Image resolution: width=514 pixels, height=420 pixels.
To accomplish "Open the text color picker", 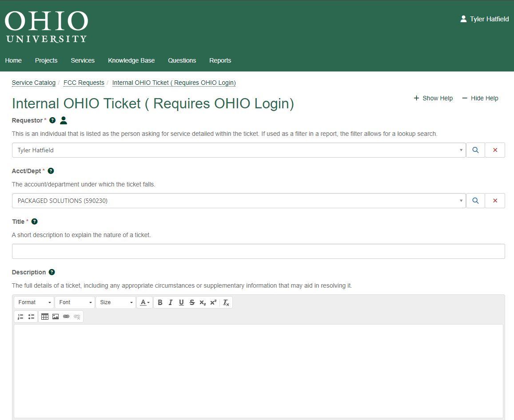I will (144, 302).
